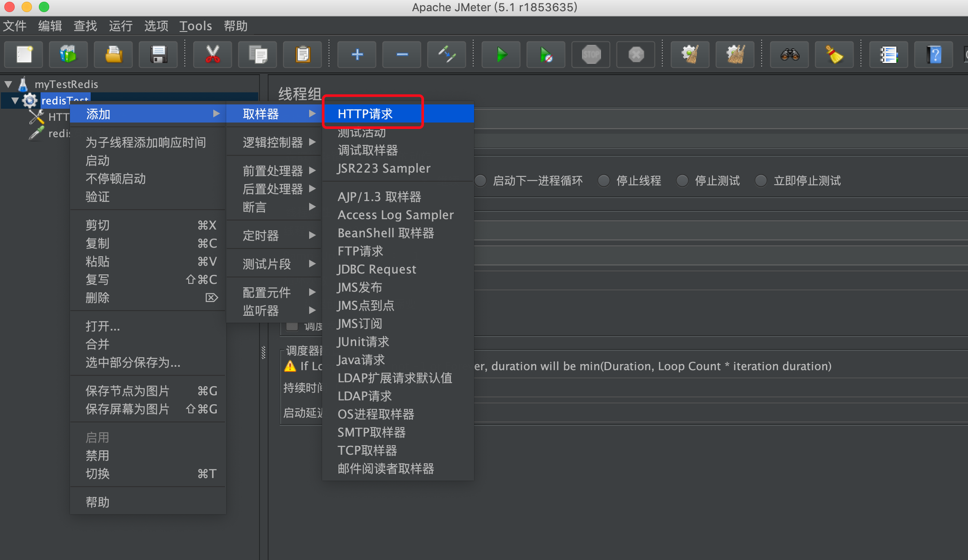Choose HTTP请求 from sampler submenu

(x=365, y=114)
